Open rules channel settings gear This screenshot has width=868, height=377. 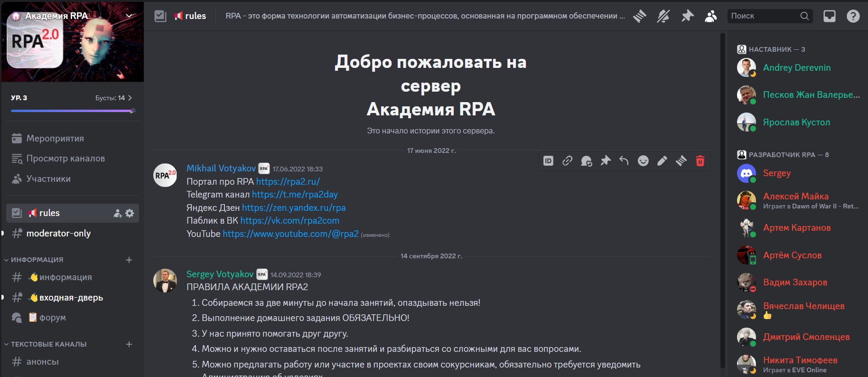pyautogui.click(x=130, y=213)
